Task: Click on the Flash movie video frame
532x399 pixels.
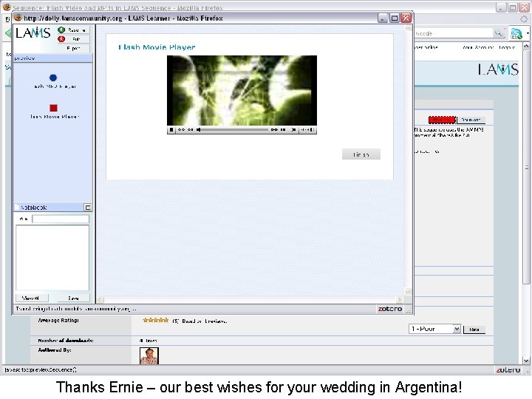Action: coord(242,91)
